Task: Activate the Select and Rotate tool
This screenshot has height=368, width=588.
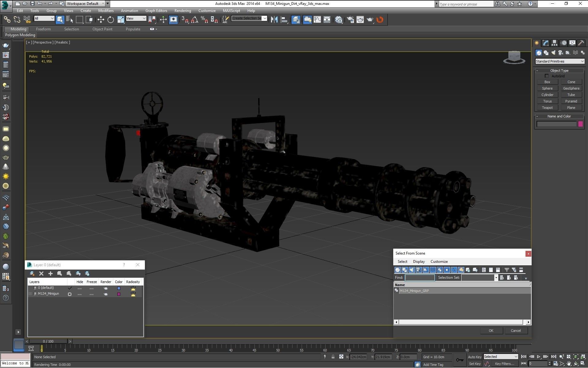Action: coord(111,20)
